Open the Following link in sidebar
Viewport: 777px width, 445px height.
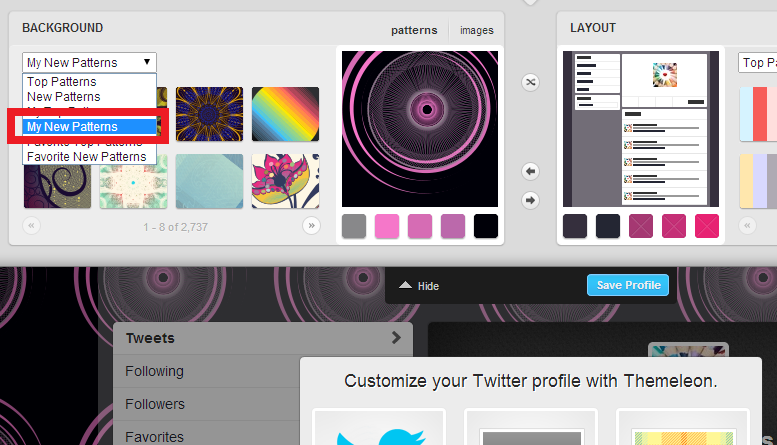[x=155, y=371]
